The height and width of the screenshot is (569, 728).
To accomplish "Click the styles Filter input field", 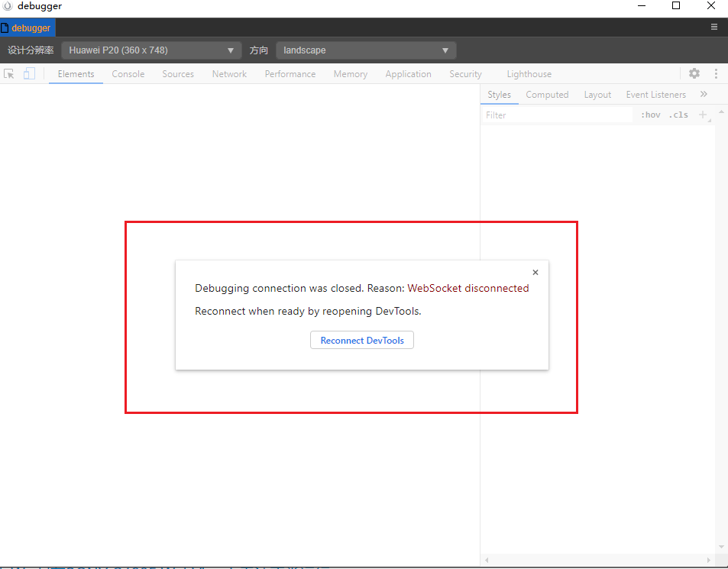I will coord(557,115).
